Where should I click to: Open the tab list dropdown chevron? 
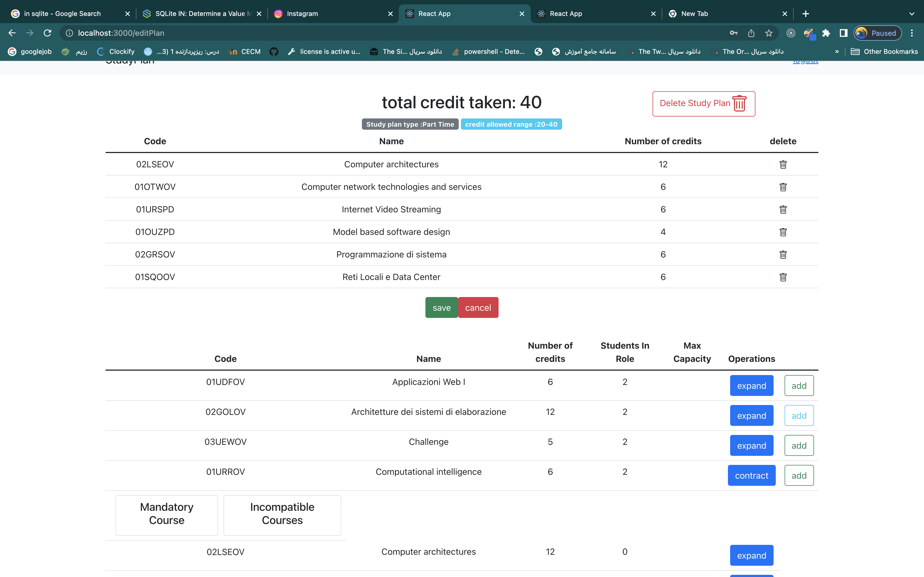(912, 14)
